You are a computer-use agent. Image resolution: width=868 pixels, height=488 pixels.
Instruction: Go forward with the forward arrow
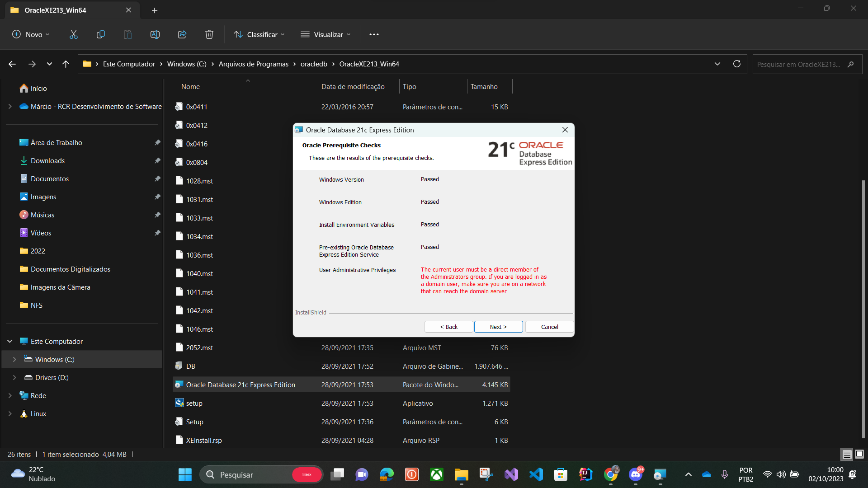point(32,64)
